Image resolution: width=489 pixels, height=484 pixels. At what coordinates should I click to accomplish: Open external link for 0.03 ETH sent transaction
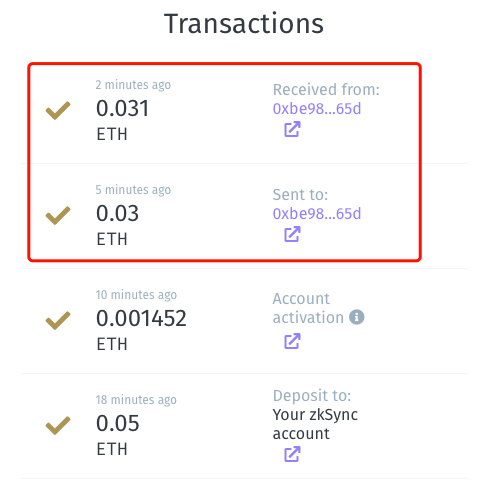pyautogui.click(x=292, y=234)
